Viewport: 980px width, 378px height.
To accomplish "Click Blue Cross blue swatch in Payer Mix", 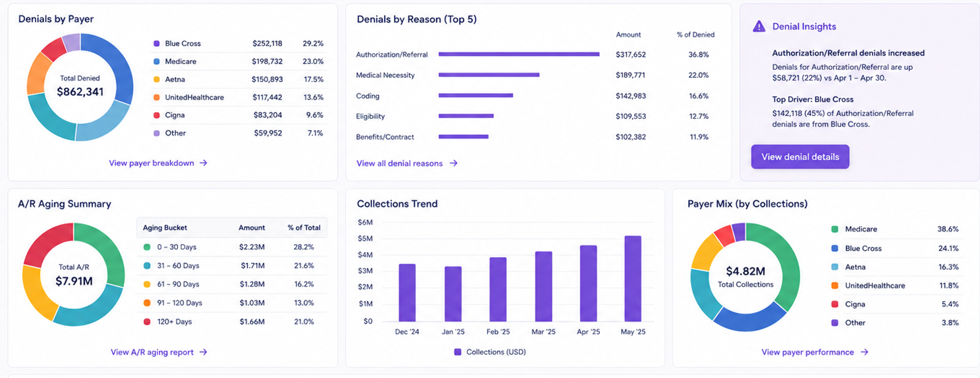I will point(835,248).
